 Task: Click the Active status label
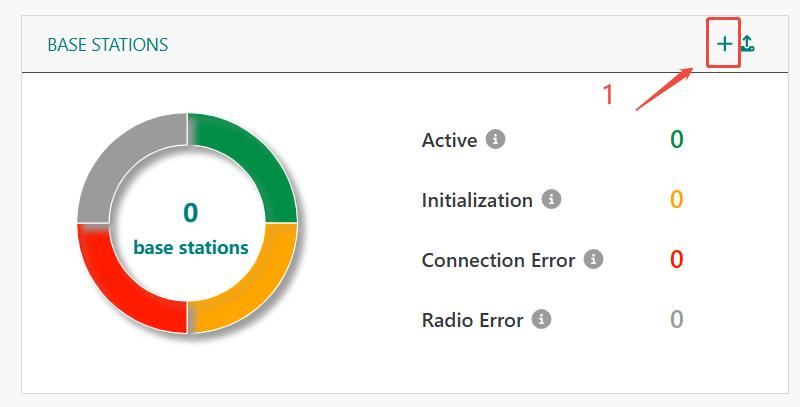[x=449, y=140]
